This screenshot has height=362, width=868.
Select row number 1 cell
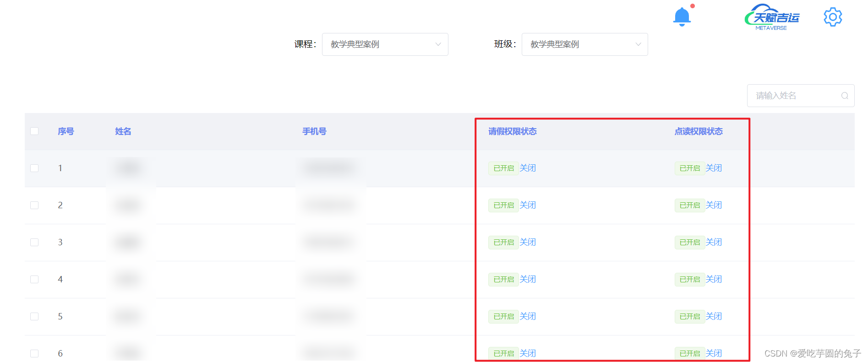[x=60, y=168]
